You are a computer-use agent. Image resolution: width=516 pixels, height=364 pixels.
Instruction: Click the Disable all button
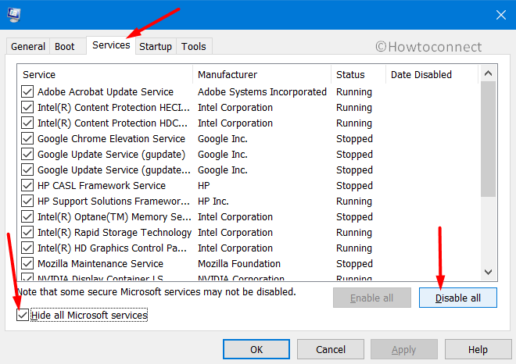458,298
